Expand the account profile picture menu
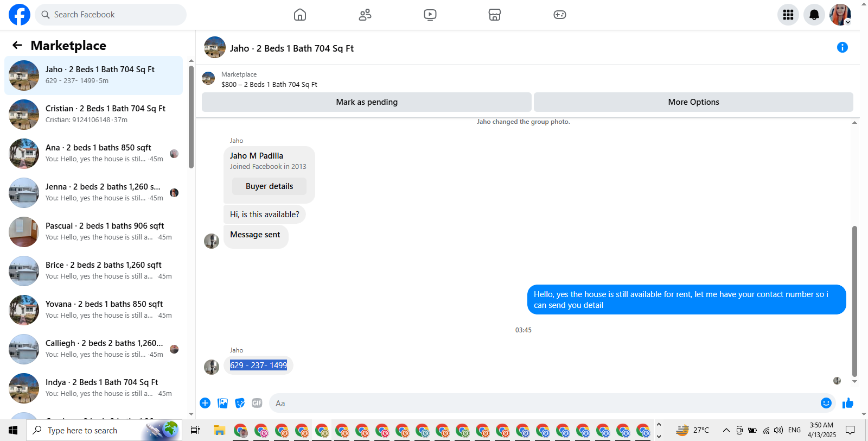The width and height of the screenshot is (868, 441). (840, 15)
